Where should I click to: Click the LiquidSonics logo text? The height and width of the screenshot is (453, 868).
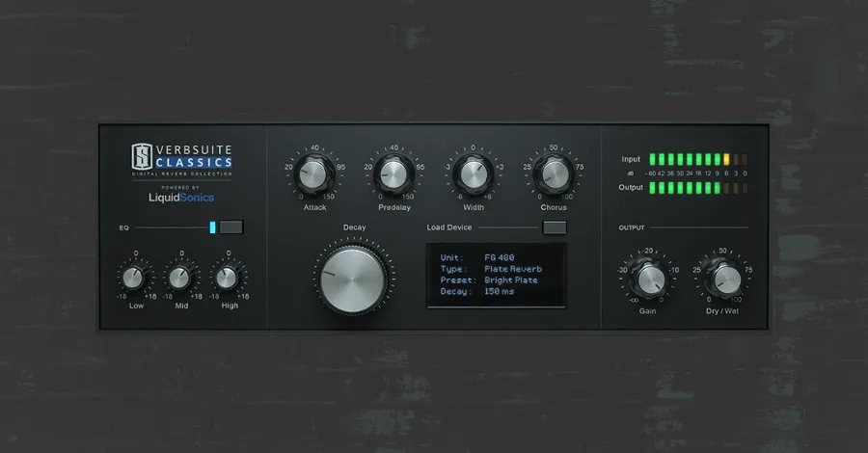181,198
